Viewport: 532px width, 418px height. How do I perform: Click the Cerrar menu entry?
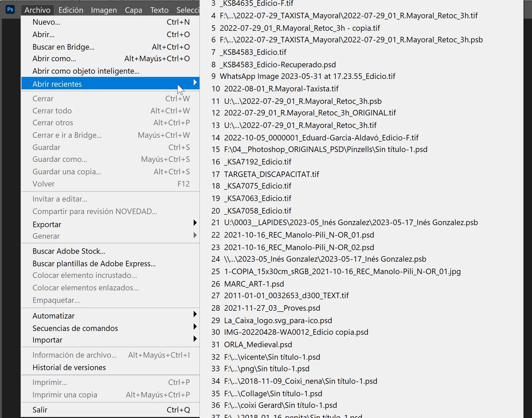(x=110, y=99)
